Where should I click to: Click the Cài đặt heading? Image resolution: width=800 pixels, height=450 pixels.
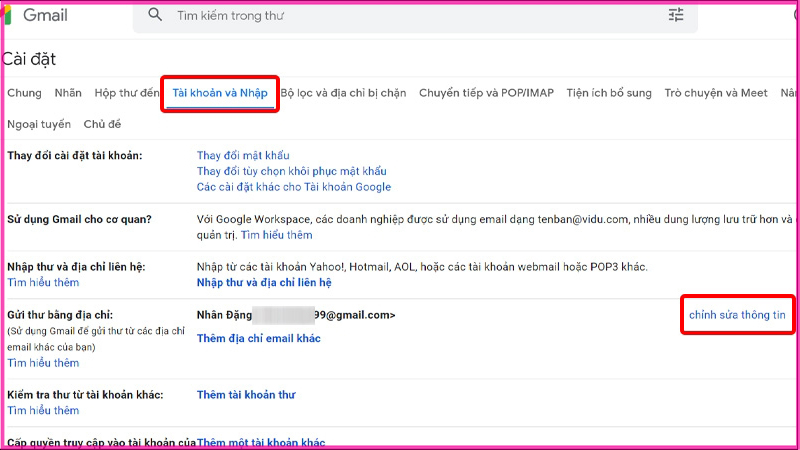29,59
